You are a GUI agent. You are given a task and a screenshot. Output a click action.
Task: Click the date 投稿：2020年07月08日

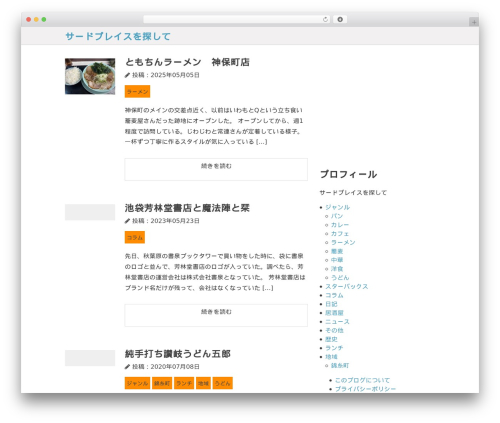(x=166, y=367)
